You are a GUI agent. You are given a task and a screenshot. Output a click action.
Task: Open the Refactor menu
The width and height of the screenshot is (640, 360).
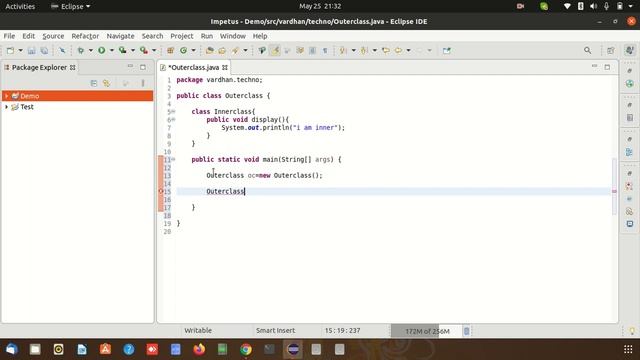click(85, 36)
